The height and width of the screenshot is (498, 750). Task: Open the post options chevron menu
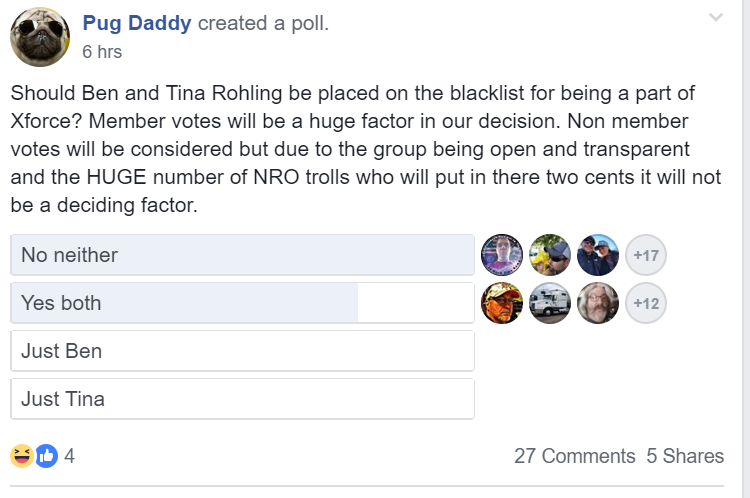716,18
